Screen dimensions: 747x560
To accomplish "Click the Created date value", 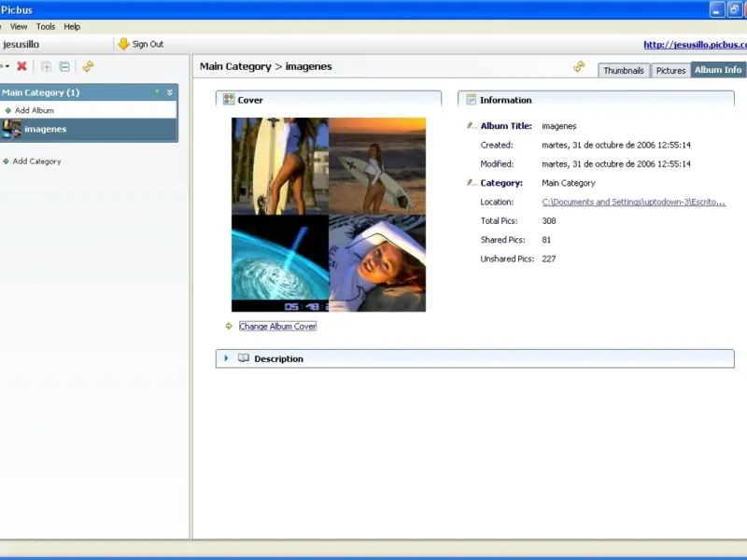I will click(x=616, y=145).
